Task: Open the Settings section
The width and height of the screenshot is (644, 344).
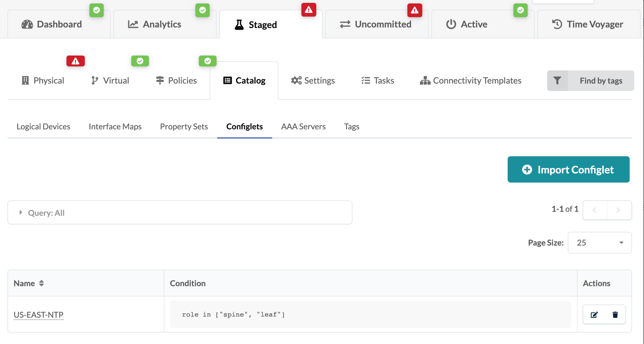Action: point(313,81)
